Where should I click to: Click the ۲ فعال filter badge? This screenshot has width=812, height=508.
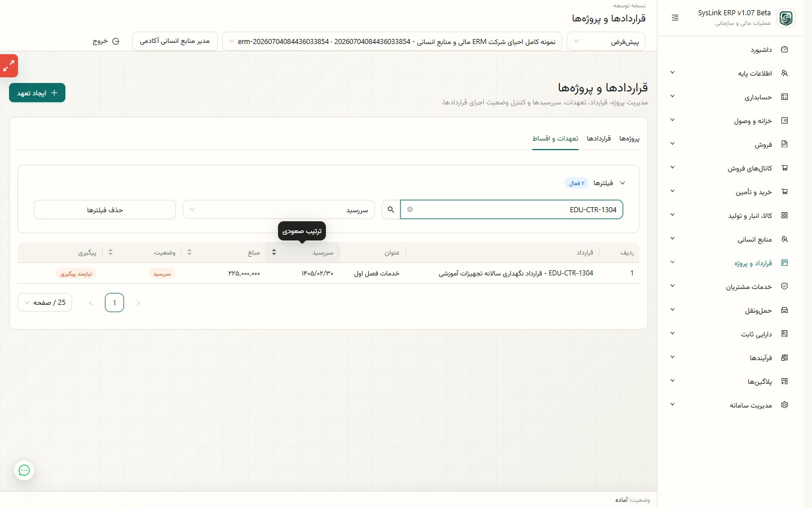(x=577, y=183)
